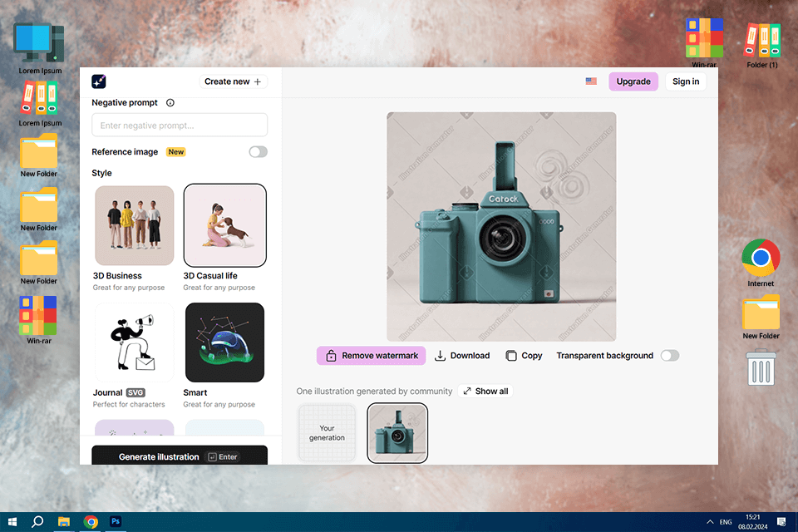This screenshot has height=532, width=798.
Task: Choose the Journal SVG style thumbnail
Action: pos(135,342)
